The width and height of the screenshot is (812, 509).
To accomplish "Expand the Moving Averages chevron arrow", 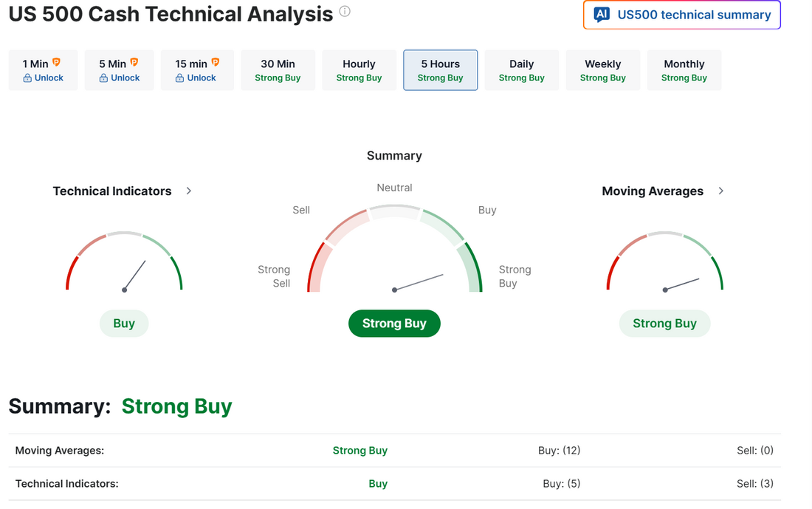I will point(721,191).
